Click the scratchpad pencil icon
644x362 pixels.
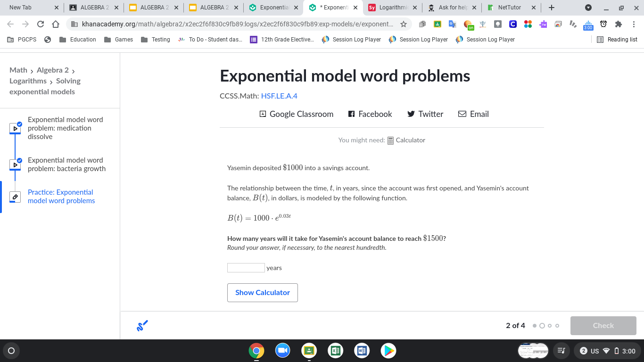142,326
